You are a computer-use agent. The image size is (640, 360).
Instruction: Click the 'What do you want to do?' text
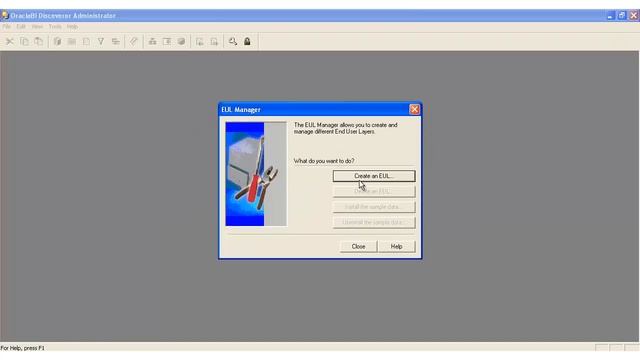tap(324, 161)
